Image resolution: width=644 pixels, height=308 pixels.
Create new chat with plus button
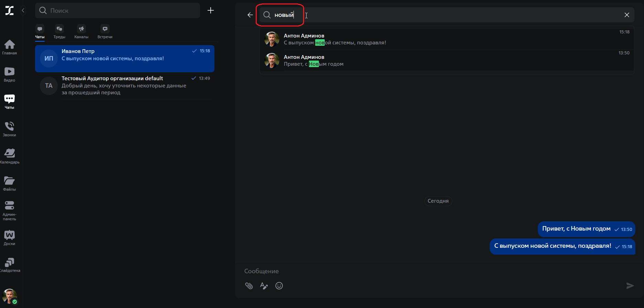[211, 11]
